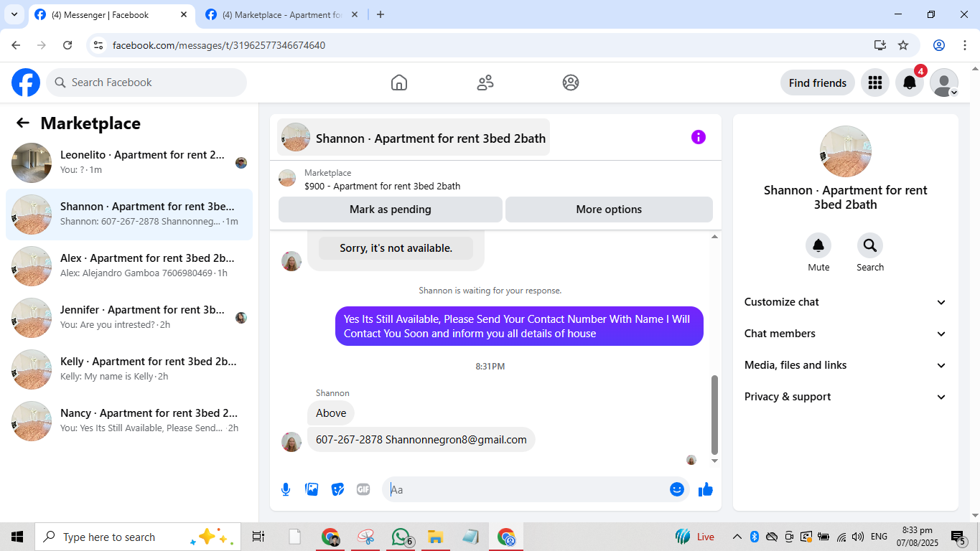Click the taskbar clock showing 8:33 pm
Screen dimensions: 980x551
point(917,537)
